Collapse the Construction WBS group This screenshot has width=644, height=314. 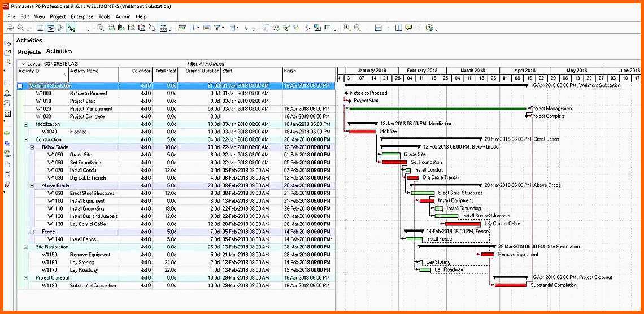click(26, 139)
